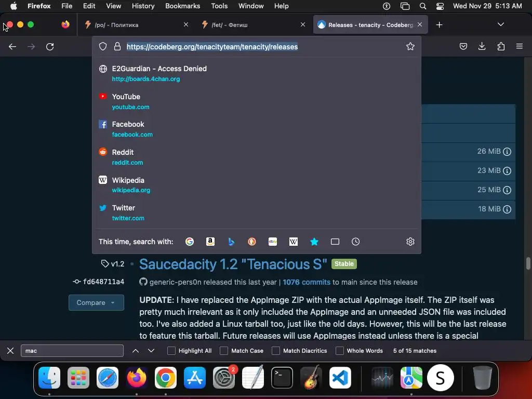Click the find-in-page text field
The width and height of the screenshot is (532, 399).
(x=72, y=351)
